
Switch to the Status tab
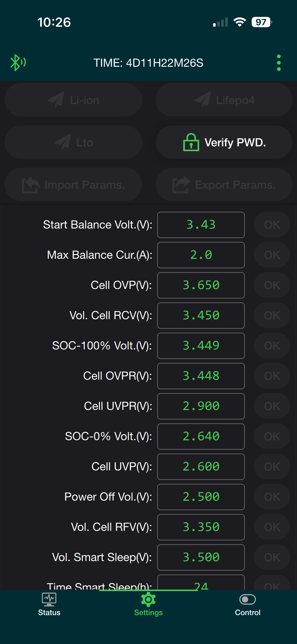pyautogui.click(x=49, y=604)
